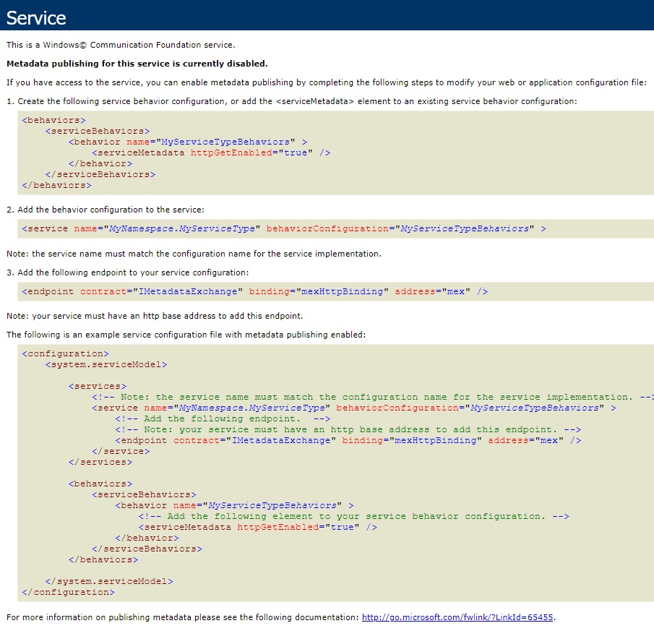Click the <behavior name> line in step 1 code

(188, 142)
